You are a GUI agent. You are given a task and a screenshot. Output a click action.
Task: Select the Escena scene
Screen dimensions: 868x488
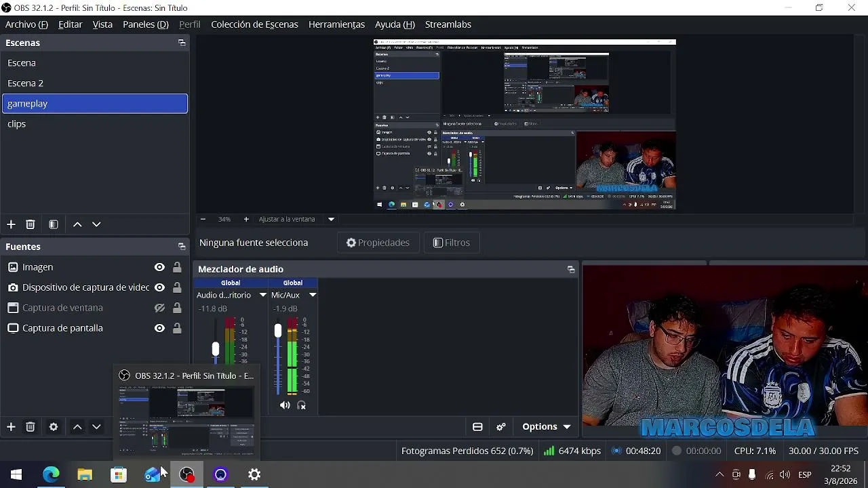click(x=95, y=63)
